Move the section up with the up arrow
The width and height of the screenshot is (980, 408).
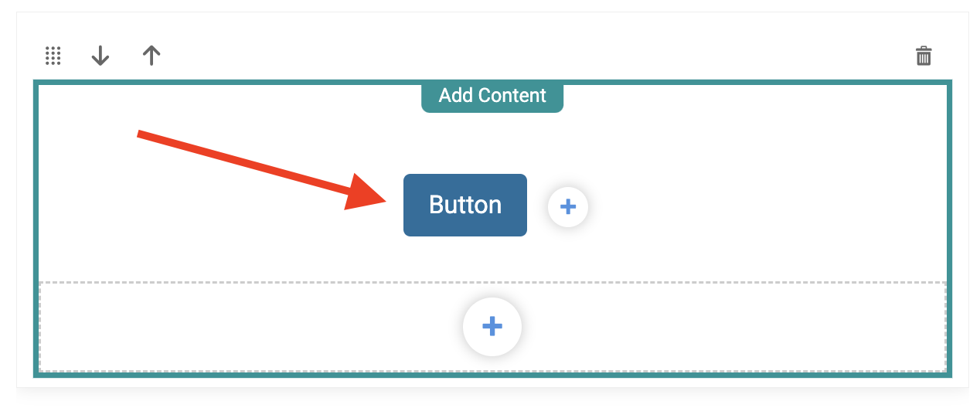tap(151, 56)
